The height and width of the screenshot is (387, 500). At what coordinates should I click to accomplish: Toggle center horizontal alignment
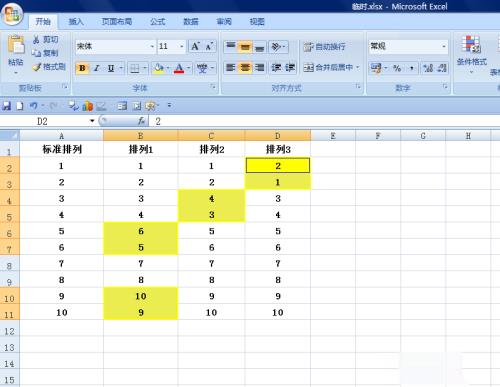(x=245, y=68)
